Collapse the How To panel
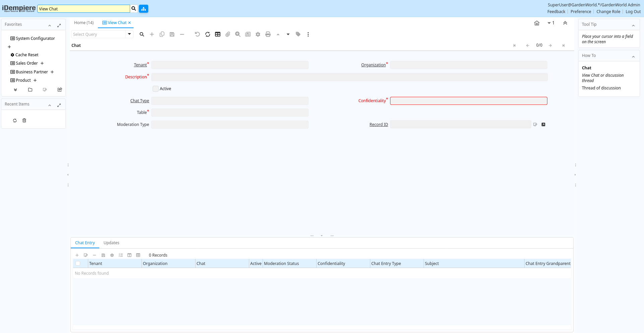The image size is (644, 333). [x=633, y=57]
